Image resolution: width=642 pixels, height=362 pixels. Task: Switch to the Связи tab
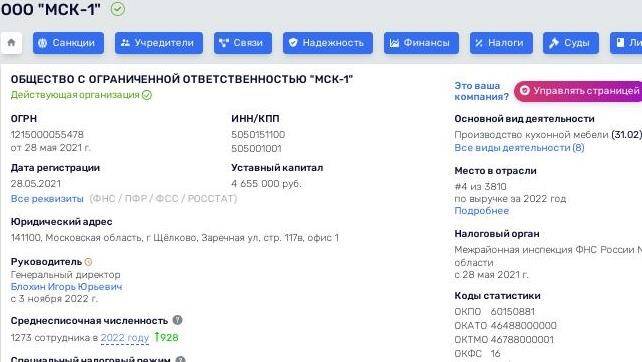243,43
